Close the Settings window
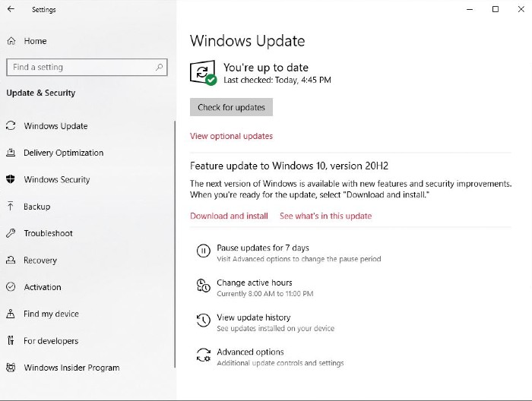This screenshot has width=532, height=401. tap(521, 9)
